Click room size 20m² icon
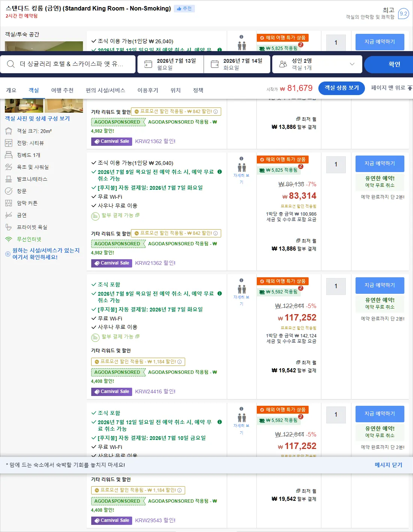 pos(9,131)
